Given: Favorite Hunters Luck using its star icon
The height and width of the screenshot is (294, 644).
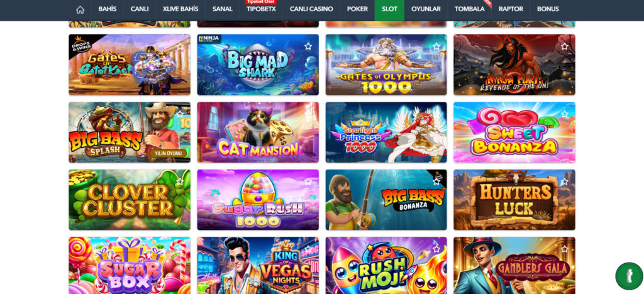Looking at the screenshot, I should click(565, 182).
